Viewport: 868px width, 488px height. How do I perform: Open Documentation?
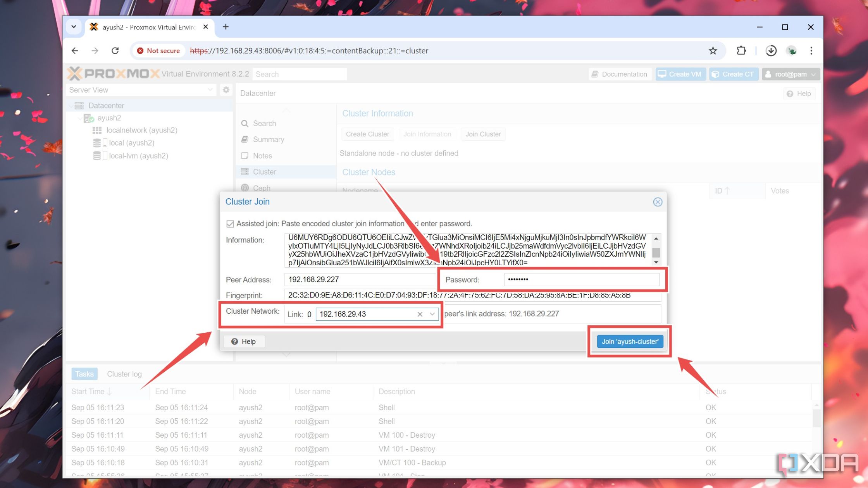point(620,74)
